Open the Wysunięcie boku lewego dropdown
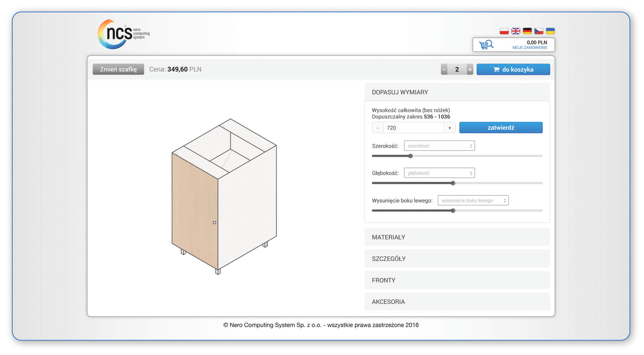Screen dimensions: 644x355 [473, 200]
